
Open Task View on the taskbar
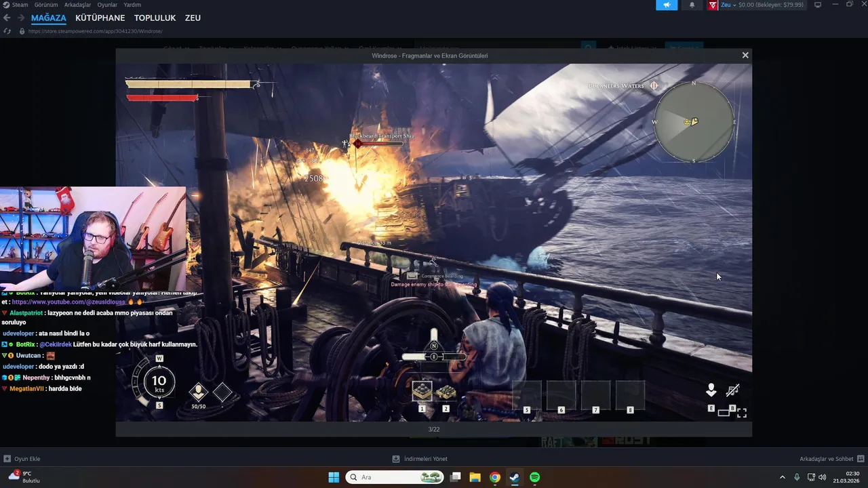pyautogui.click(x=456, y=477)
